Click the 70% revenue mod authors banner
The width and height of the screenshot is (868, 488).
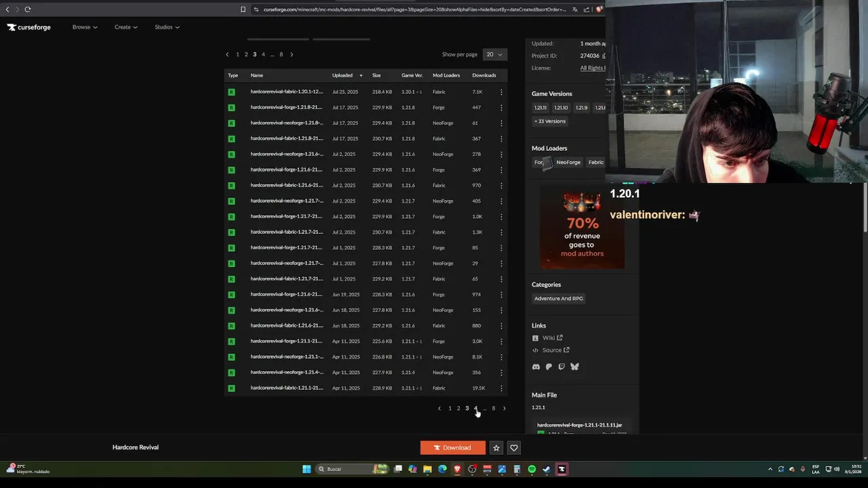582,228
